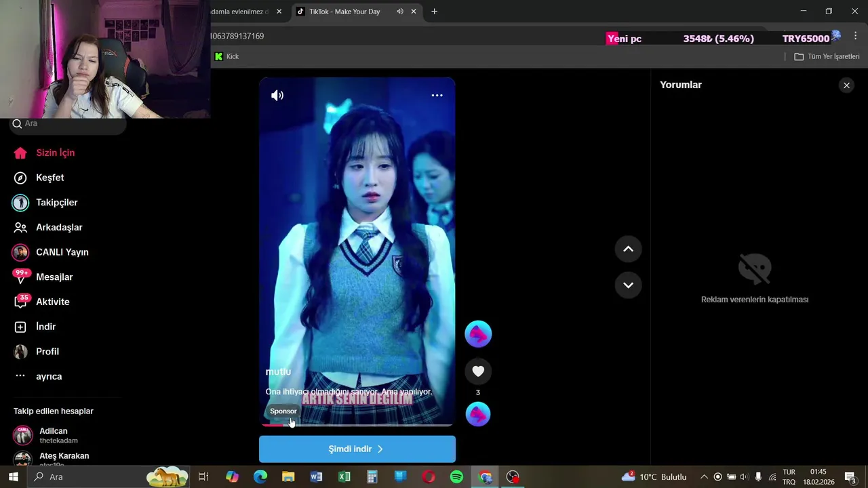
Task: Open the Keşfet explore page
Action: click(x=39, y=178)
